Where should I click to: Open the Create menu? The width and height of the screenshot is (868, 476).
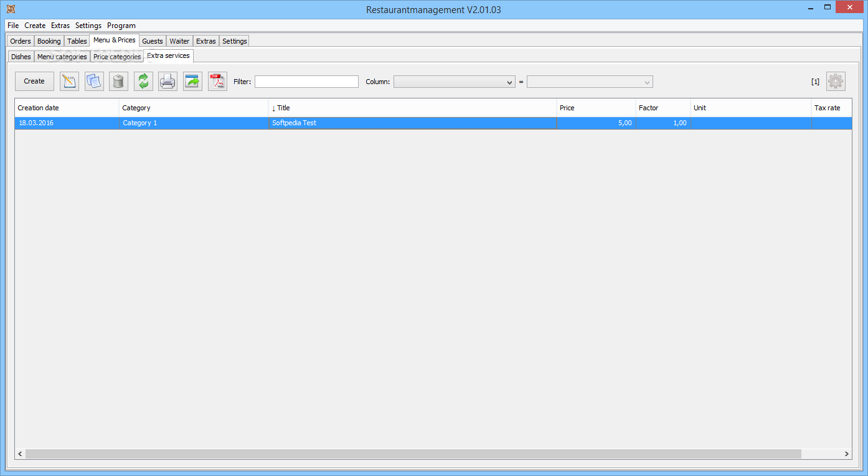35,26
